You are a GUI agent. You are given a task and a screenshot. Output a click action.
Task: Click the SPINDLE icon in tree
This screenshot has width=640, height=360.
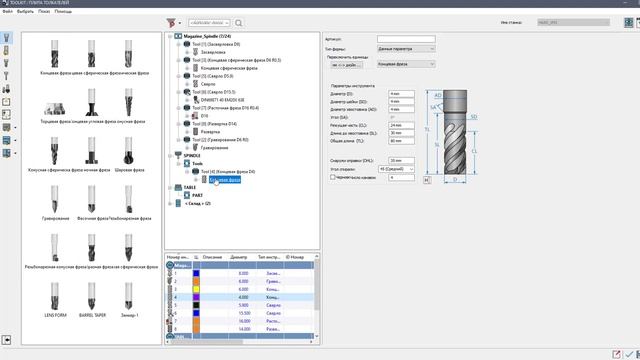point(178,156)
